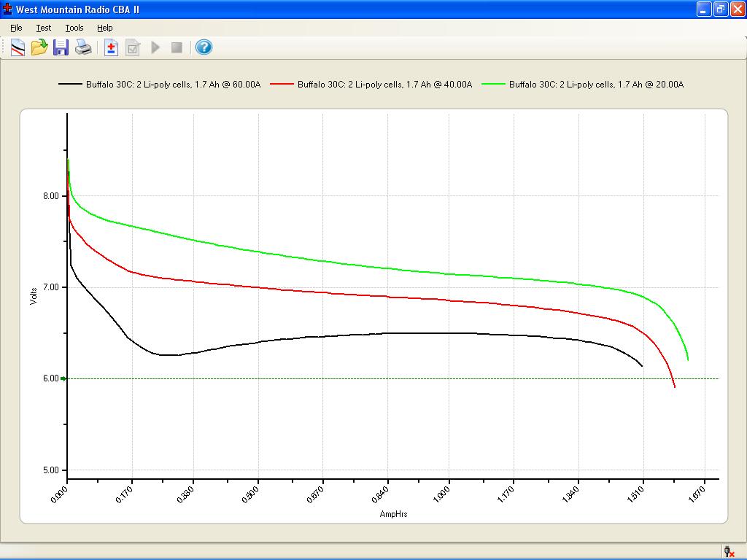The width and height of the screenshot is (747, 560).
Task: Open help via the blue question mark
Action: pos(204,47)
